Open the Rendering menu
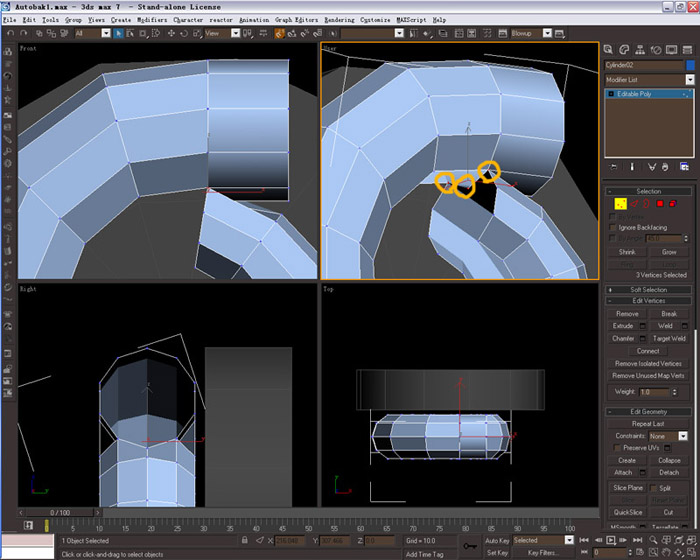The image size is (700, 560). point(339,20)
